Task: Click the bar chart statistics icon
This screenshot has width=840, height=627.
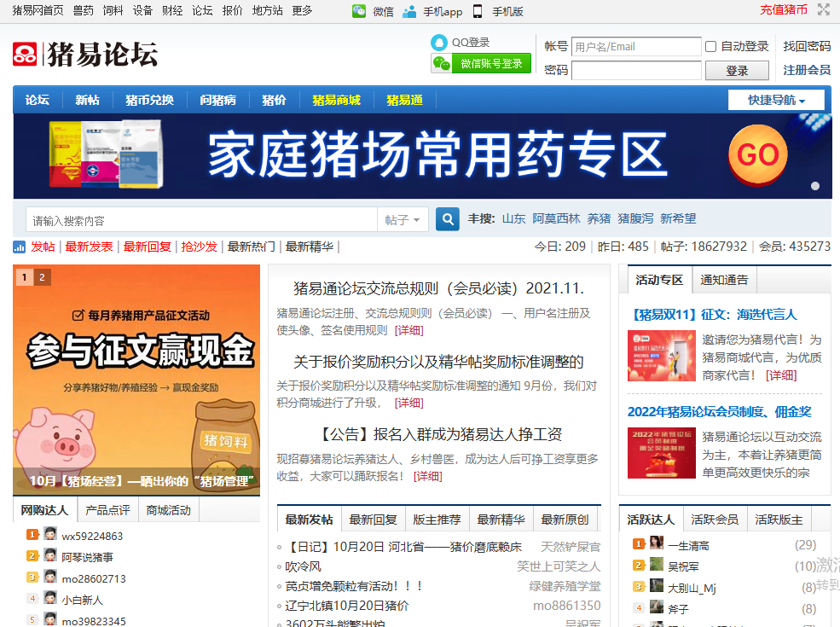Action: pyautogui.click(x=20, y=247)
